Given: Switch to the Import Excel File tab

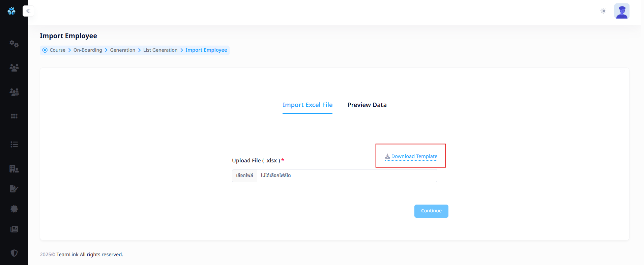Looking at the screenshot, I should coord(308,105).
